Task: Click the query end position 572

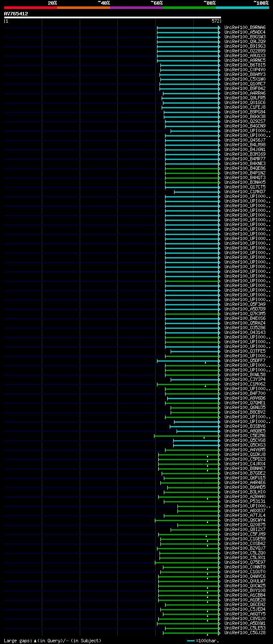Action: coord(215,21)
